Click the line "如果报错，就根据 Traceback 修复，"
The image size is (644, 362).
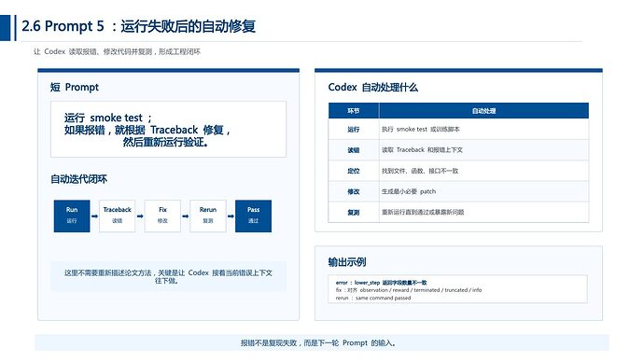click(147, 130)
